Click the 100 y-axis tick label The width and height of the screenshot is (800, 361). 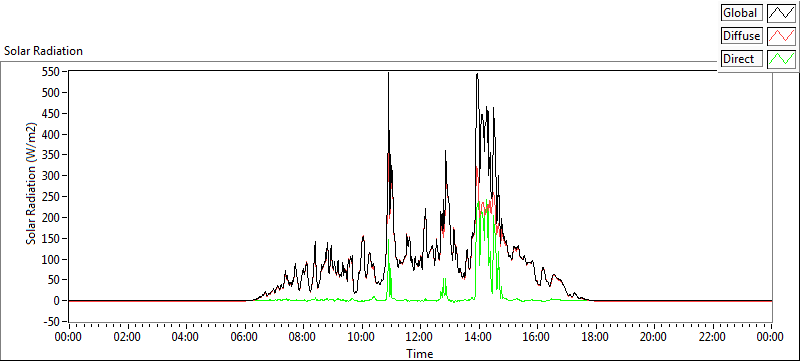tap(55, 259)
